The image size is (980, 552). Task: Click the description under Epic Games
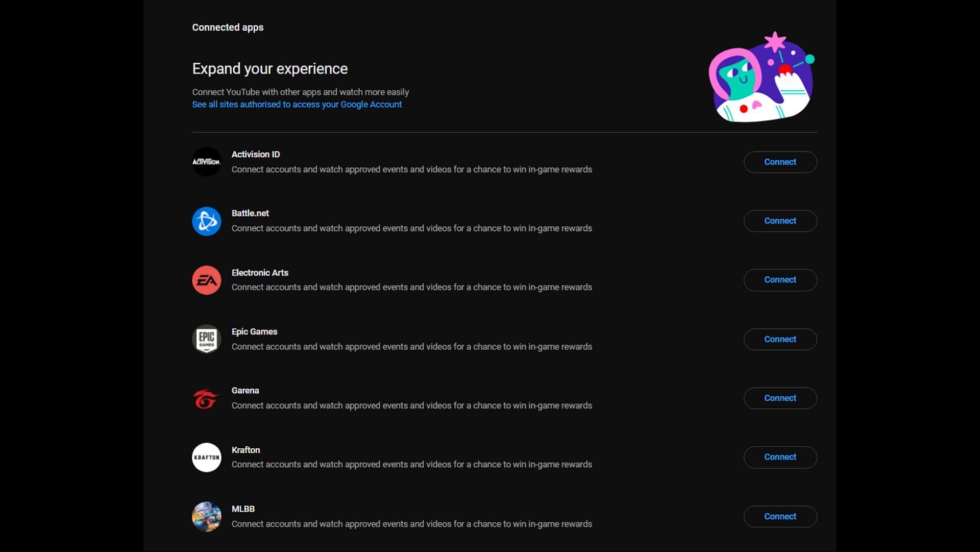point(411,347)
